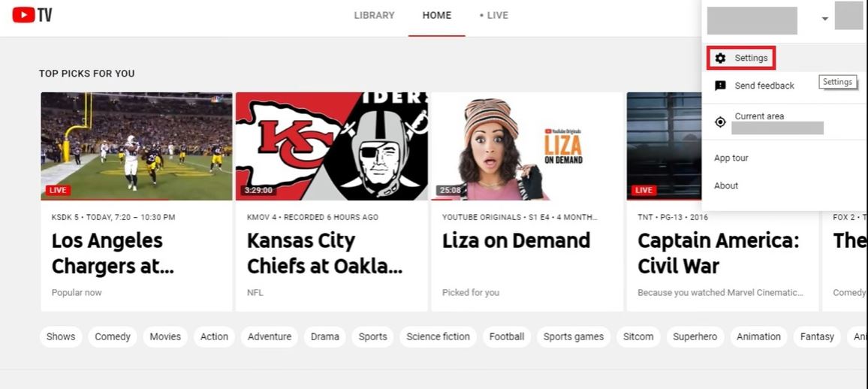This screenshot has height=389, width=868.
Task: Select Current area menu entry
Action: 783,122
